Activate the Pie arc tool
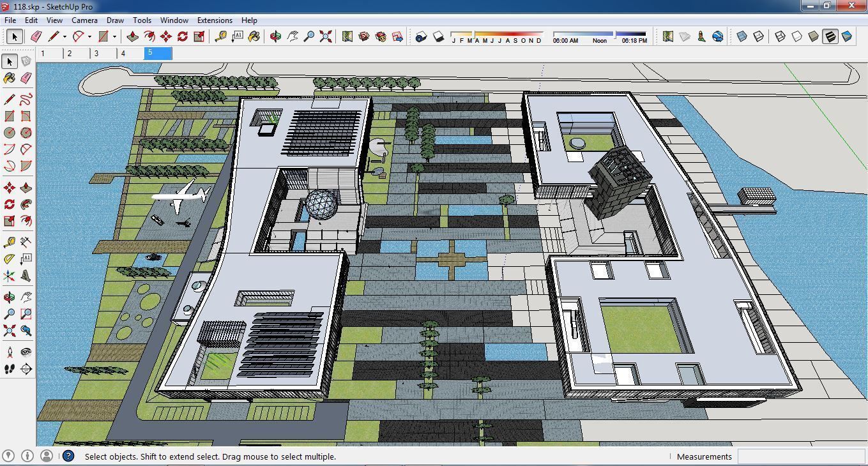Image resolution: width=868 pixels, height=466 pixels. pyautogui.click(x=26, y=166)
